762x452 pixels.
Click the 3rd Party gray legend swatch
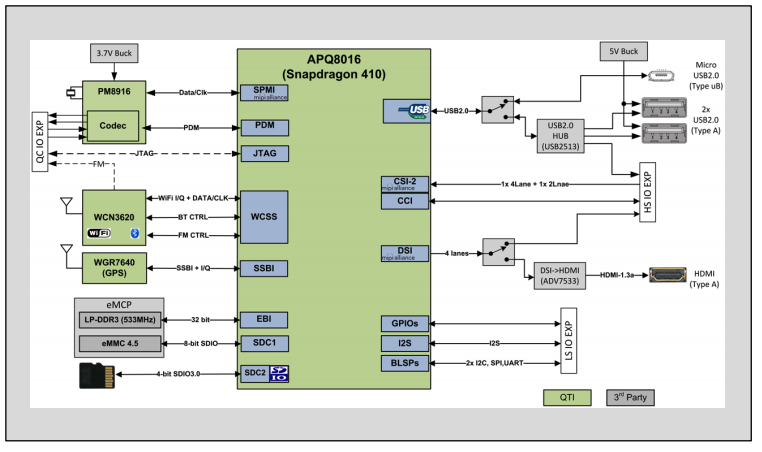630,398
